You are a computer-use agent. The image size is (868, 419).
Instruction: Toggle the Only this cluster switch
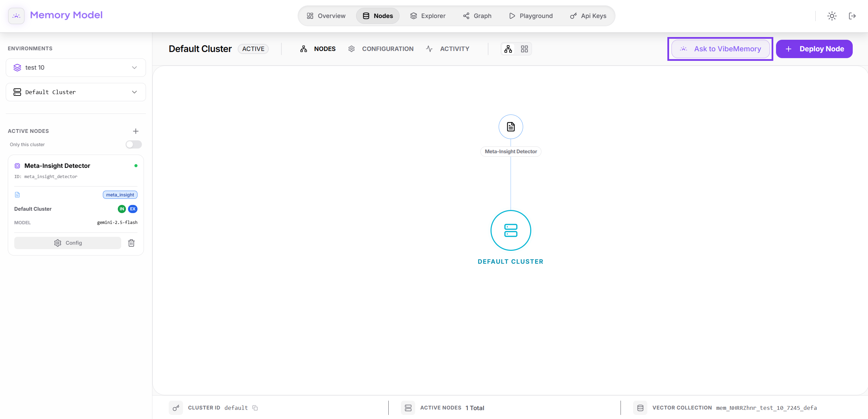pos(133,144)
